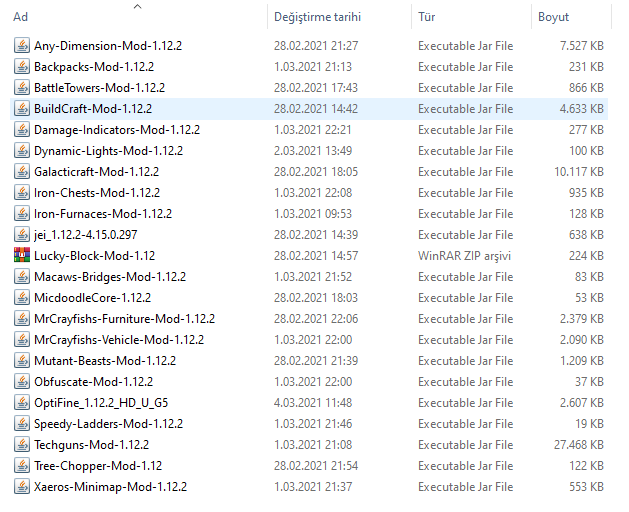Select file name Any-Dimension-Mod-1.12.2
This screenshot has width=629, height=512.
(108, 46)
